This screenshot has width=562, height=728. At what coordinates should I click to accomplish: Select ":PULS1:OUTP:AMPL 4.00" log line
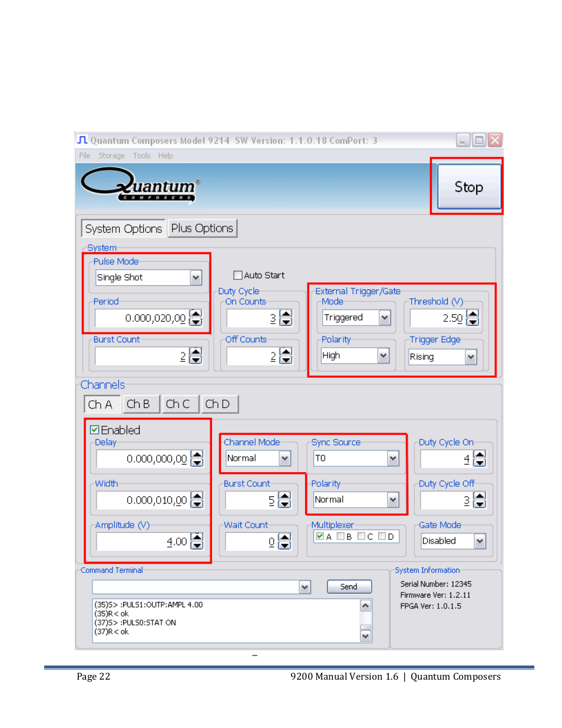point(148,605)
